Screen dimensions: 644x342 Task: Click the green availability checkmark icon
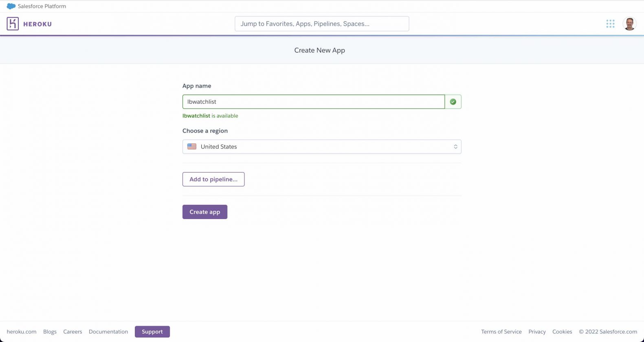tap(453, 102)
